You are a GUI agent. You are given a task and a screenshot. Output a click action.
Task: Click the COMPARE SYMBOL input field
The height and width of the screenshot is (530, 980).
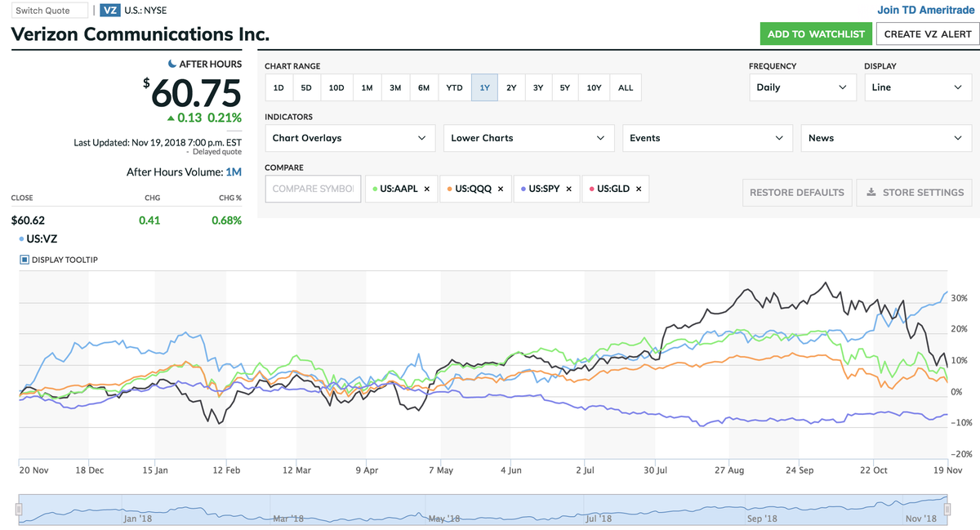[313, 188]
